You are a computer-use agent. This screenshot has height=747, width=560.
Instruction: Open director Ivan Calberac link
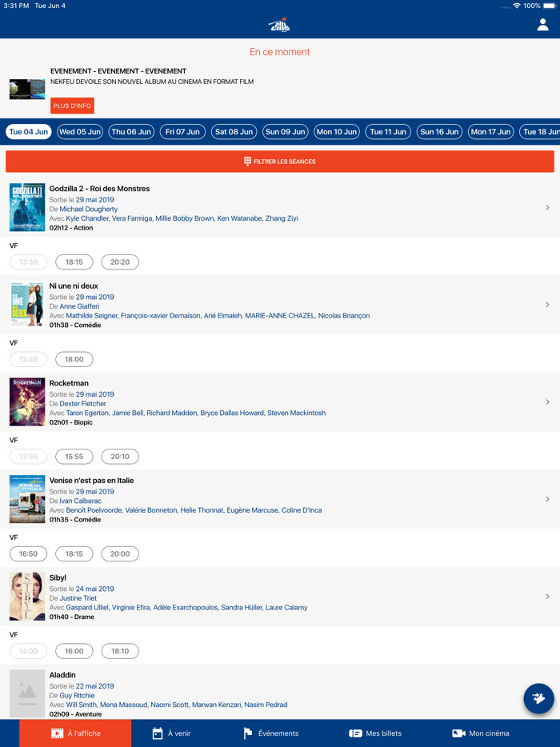click(81, 501)
